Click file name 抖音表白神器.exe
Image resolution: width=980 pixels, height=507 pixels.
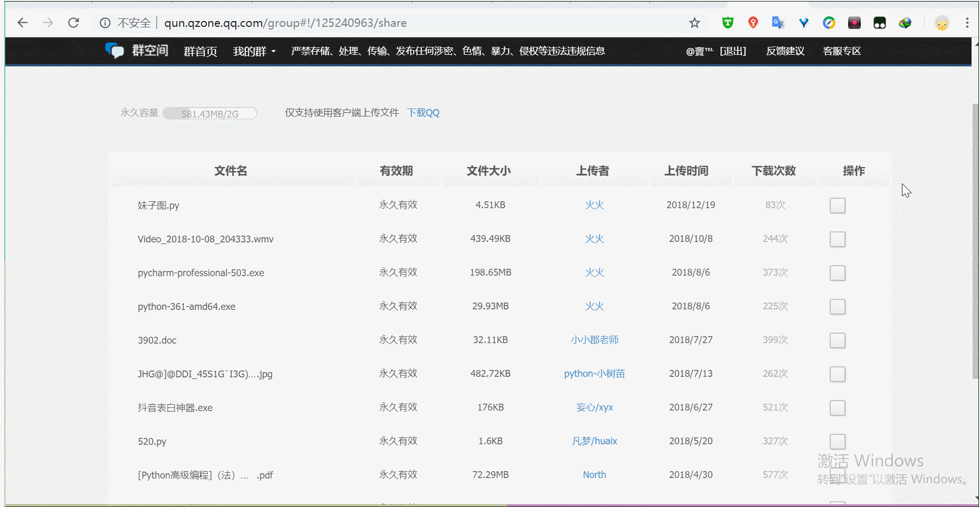(x=175, y=408)
